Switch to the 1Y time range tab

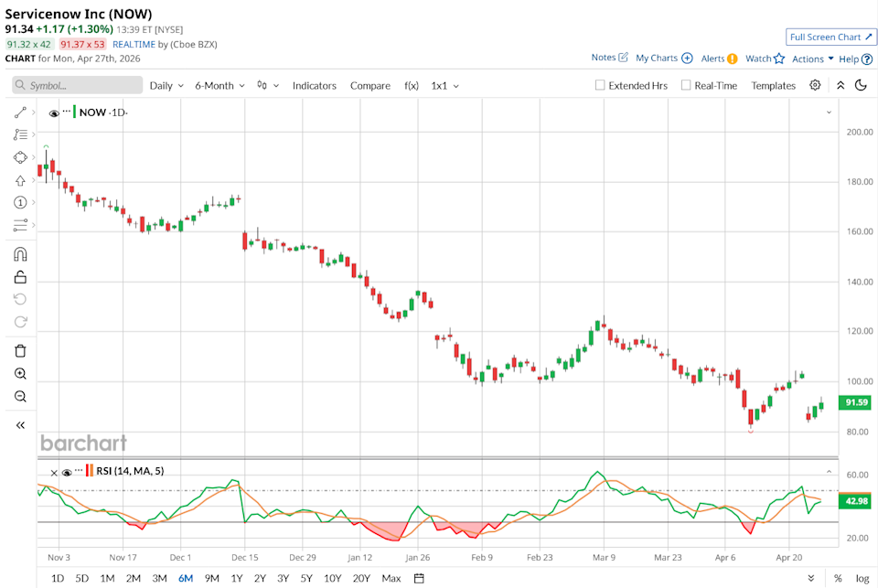235,578
